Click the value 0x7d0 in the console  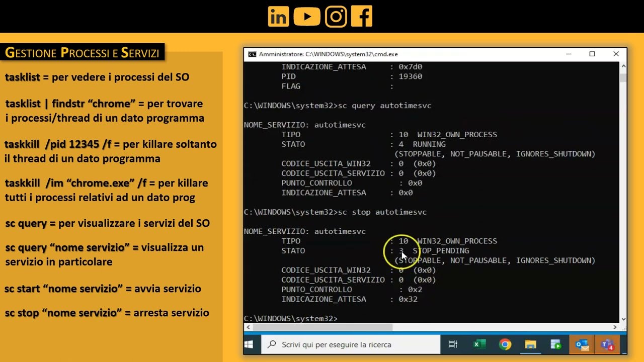(x=411, y=67)
